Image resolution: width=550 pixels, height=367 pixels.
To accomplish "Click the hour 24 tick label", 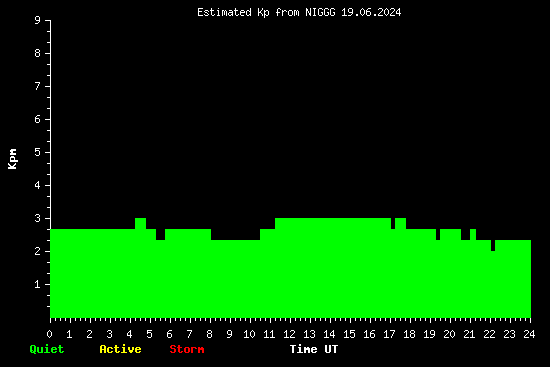I will (x=529, y=334).
